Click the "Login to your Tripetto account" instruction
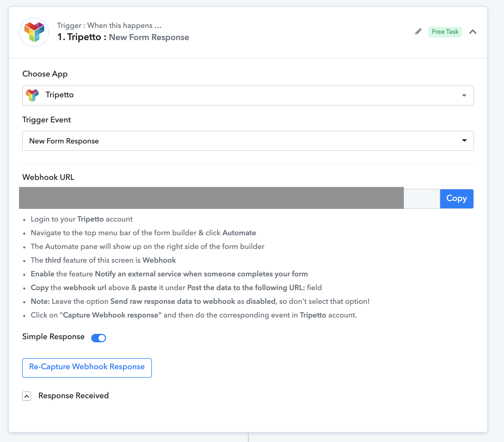This screenshot has width=504, height=442. click(x=82, y=219)
